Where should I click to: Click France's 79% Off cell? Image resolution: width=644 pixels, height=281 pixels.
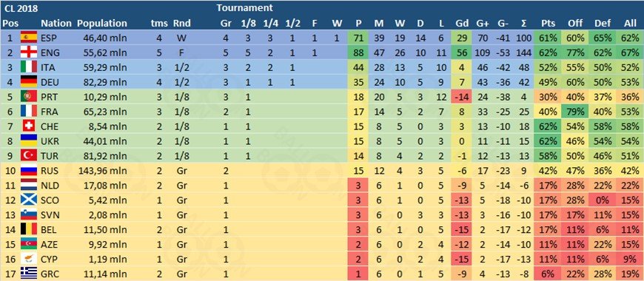pyautogui.click(x=574, y=112)
